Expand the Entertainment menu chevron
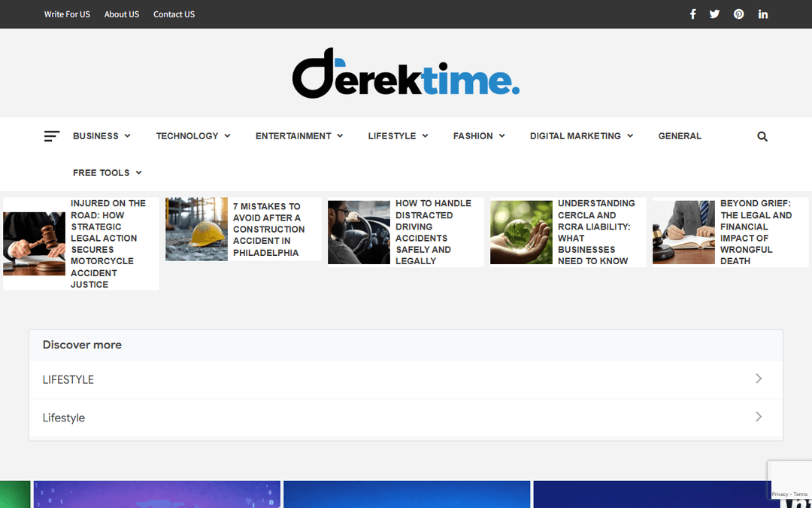This screenshot has height=508, width=812. [341, 135]
